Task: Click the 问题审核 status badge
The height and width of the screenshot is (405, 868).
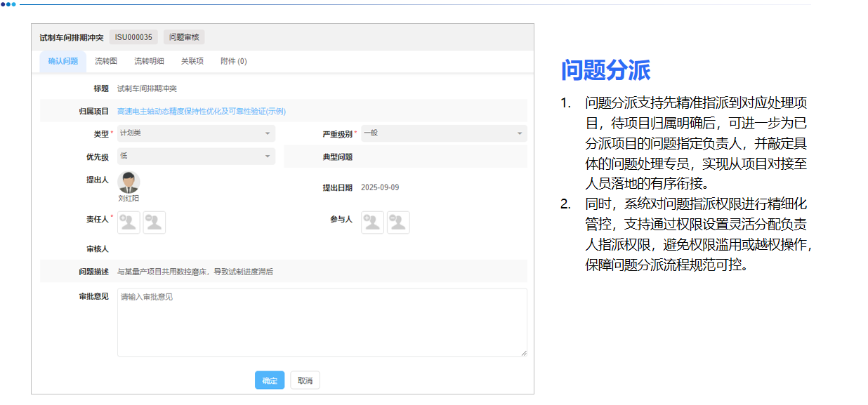Action: 183,37
